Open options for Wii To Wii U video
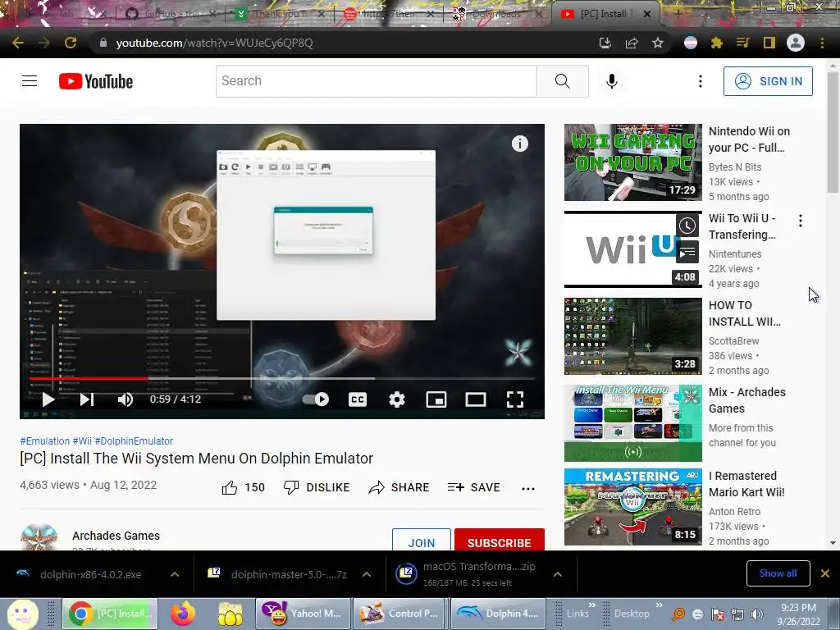Screen dimensions: 840x630 pyautogui.click(x=801, y=221)
